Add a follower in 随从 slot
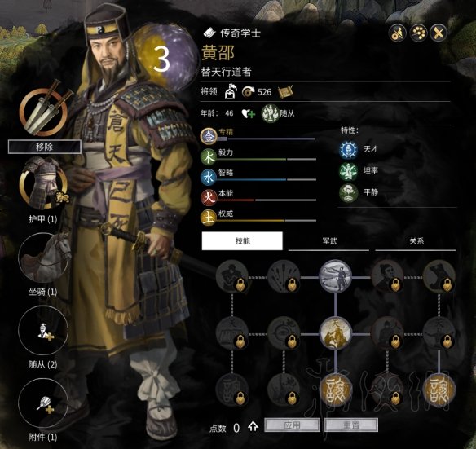Screen dimensions: 476x449 43,330
